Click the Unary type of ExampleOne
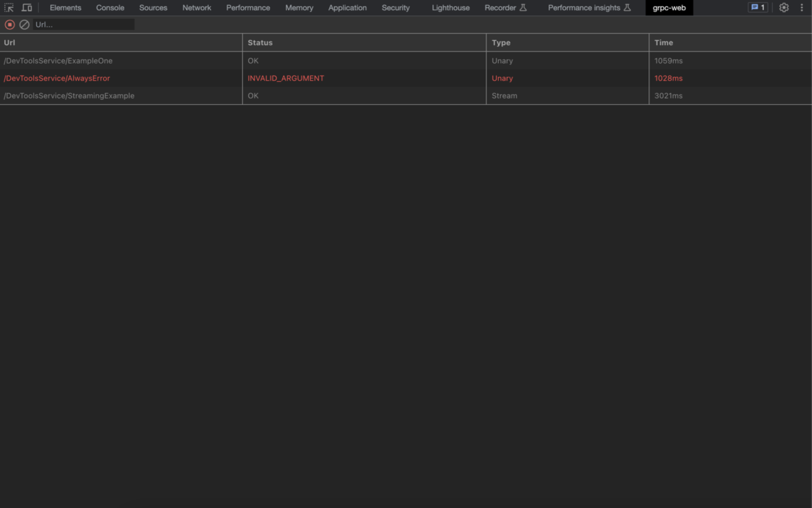812x508 pixels. (502, 61)
